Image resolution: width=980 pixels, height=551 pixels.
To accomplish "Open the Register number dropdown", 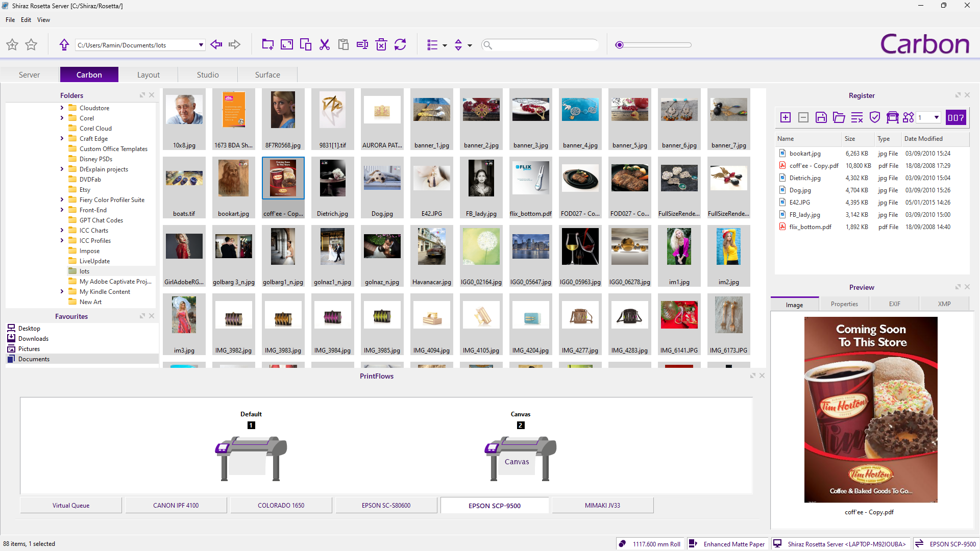I will point(936,118).
